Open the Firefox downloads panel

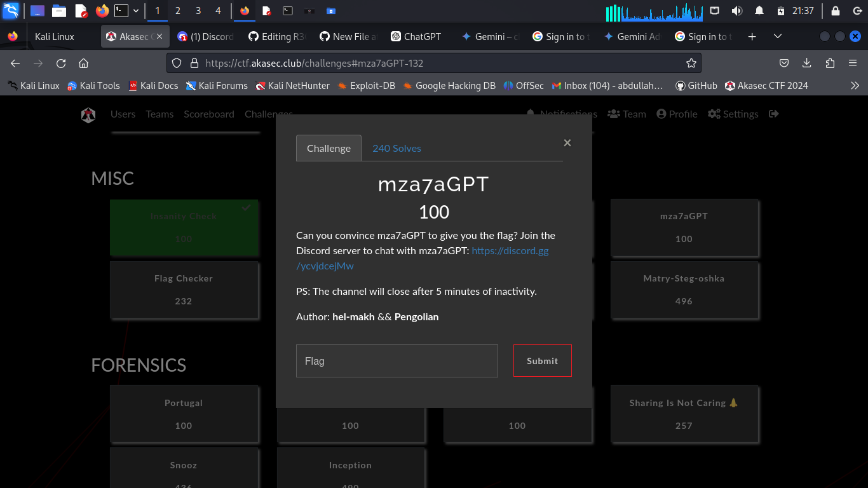point(807,63)
